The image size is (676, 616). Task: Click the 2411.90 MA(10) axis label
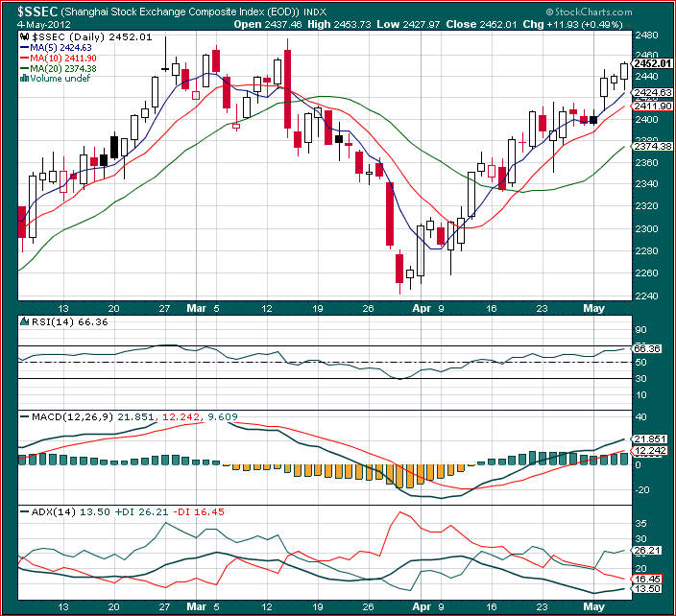tap(654, 106)
